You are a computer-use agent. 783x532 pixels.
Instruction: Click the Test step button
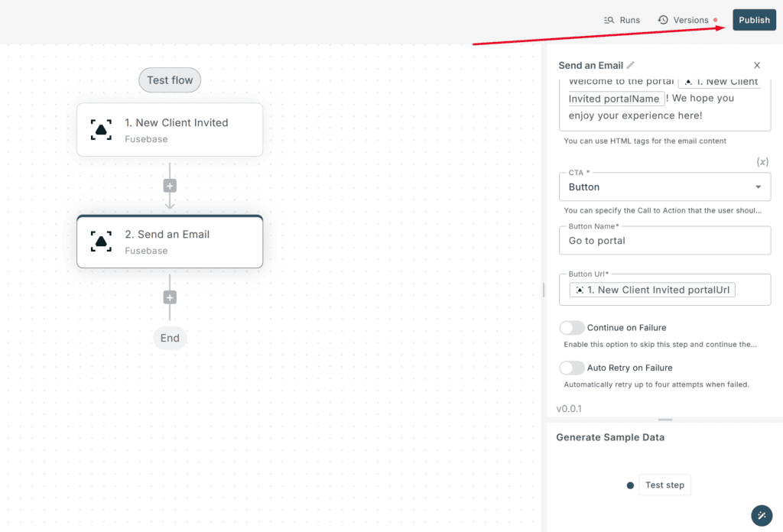click(664, 485)
